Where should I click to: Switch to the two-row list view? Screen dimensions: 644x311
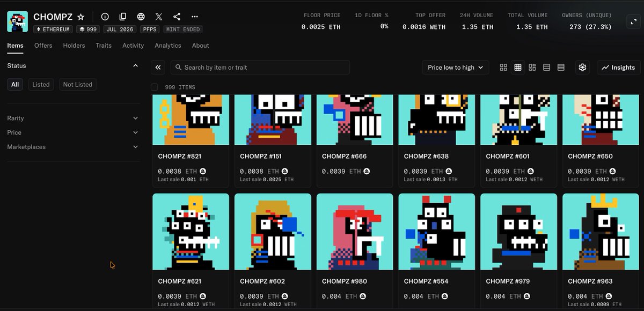coord(547,68)
